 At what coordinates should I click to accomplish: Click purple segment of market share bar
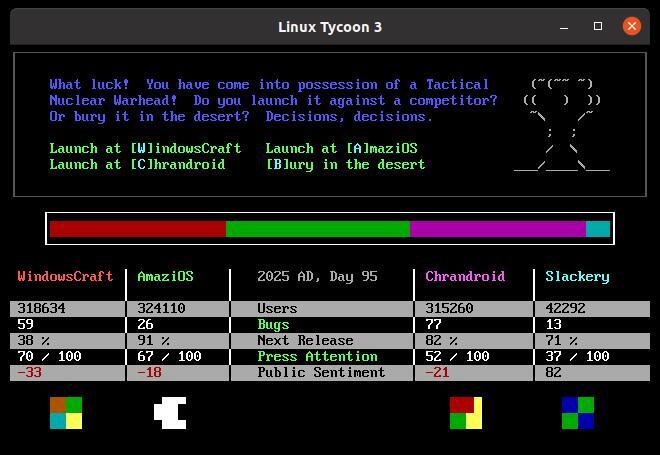(x=497, y=229)
